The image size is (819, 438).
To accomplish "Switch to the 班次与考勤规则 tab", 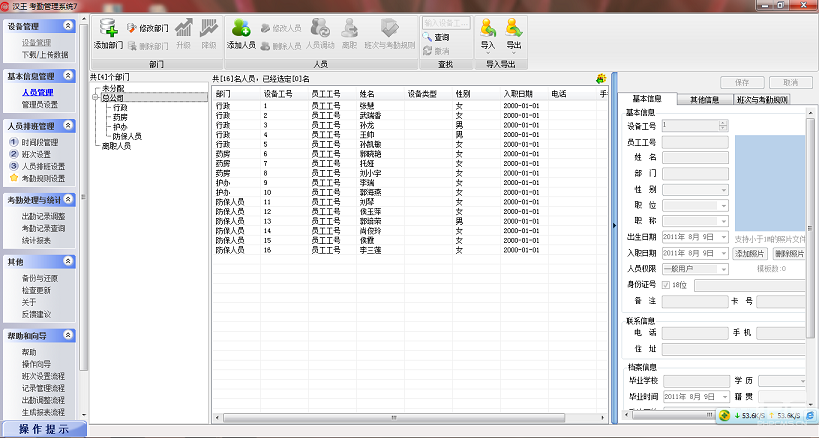I will [761, 100].
